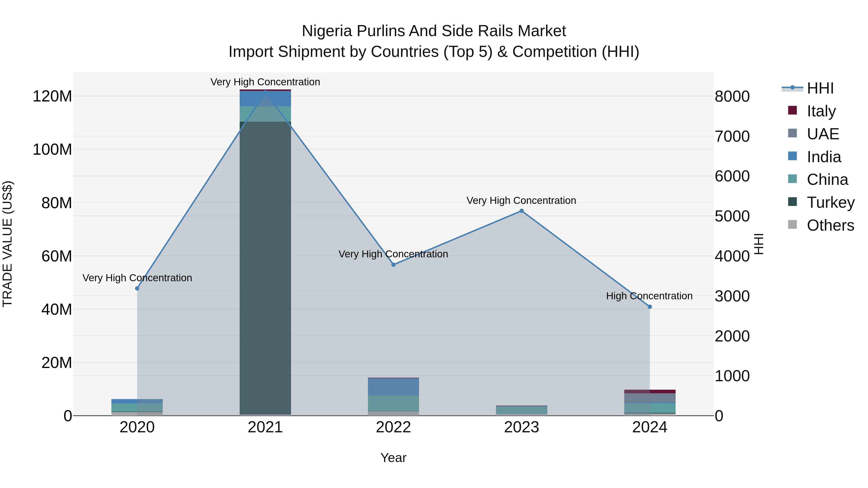Screen dimensions: 868x488
Task: Click the India segment atop the 2020 bar
Action: 137,401
